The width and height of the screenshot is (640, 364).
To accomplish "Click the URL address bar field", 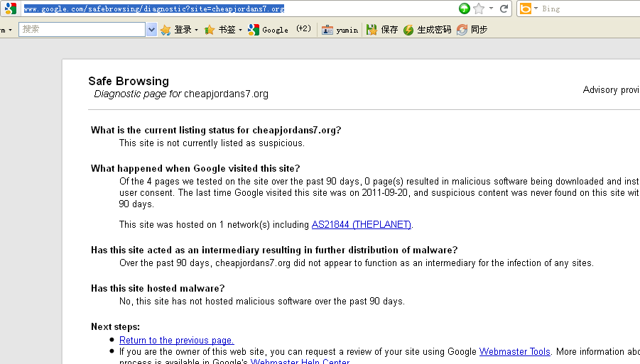I will click(x=234, y=9).
